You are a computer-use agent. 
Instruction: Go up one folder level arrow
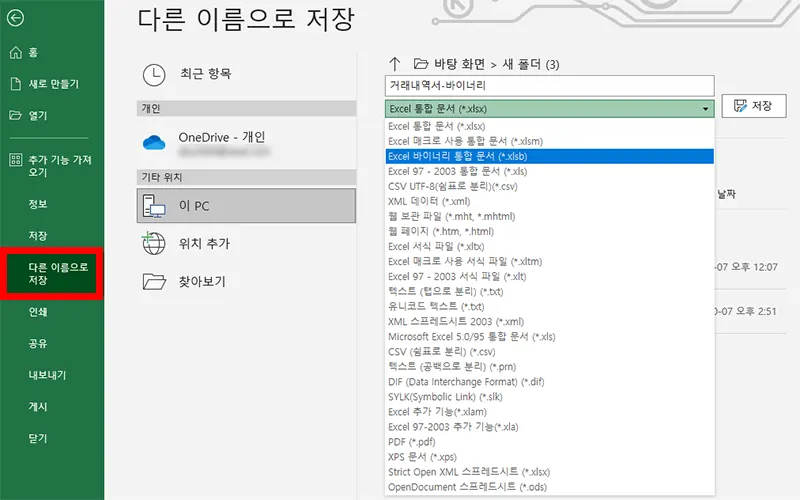pos(394,64)
